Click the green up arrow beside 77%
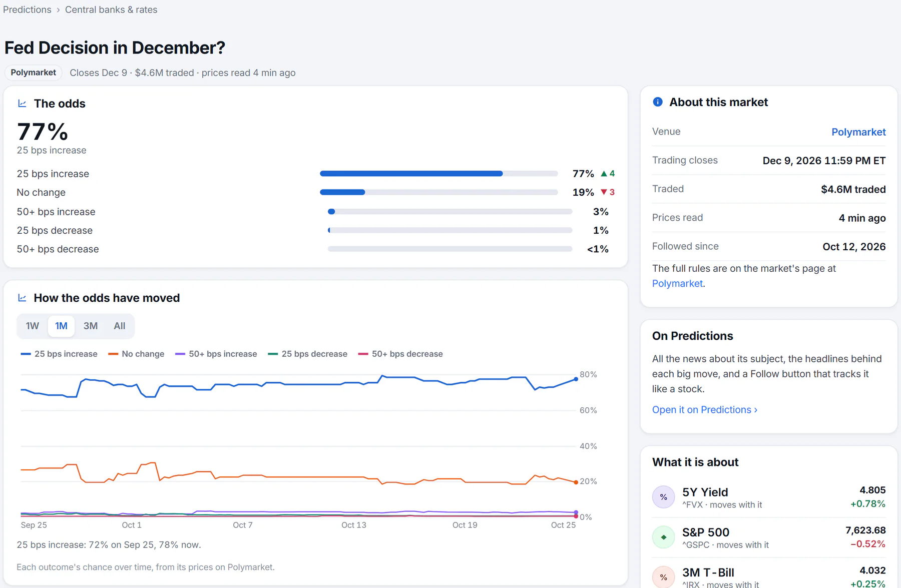 tap(604, 174)
